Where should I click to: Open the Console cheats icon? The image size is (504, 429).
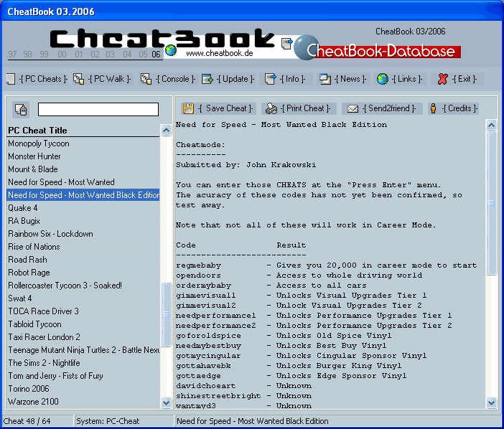coord(146,79)
